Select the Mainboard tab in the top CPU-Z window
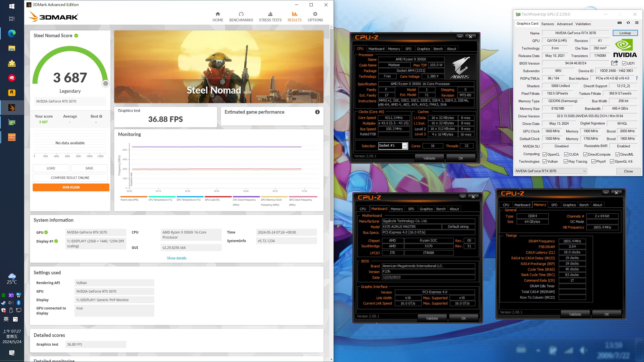 click(x=376, y=49)
